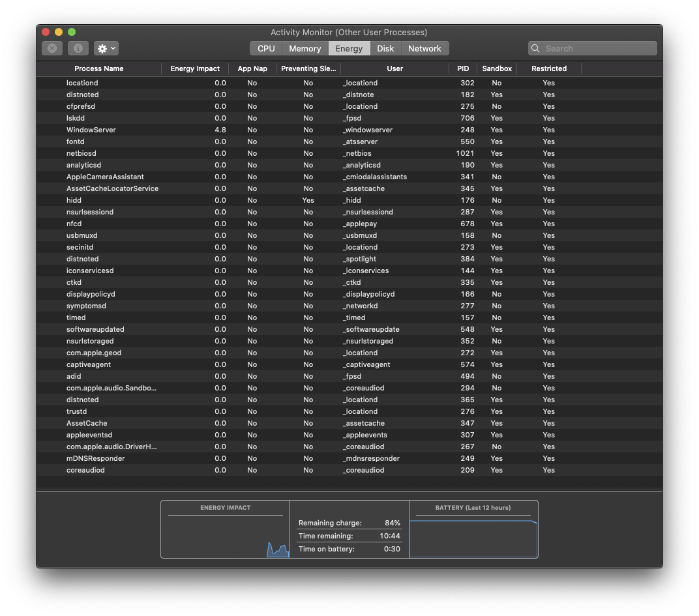The height and width of the screenshot is (616, 699).
Task: Switch to the Memory tab
Action: 305,48
